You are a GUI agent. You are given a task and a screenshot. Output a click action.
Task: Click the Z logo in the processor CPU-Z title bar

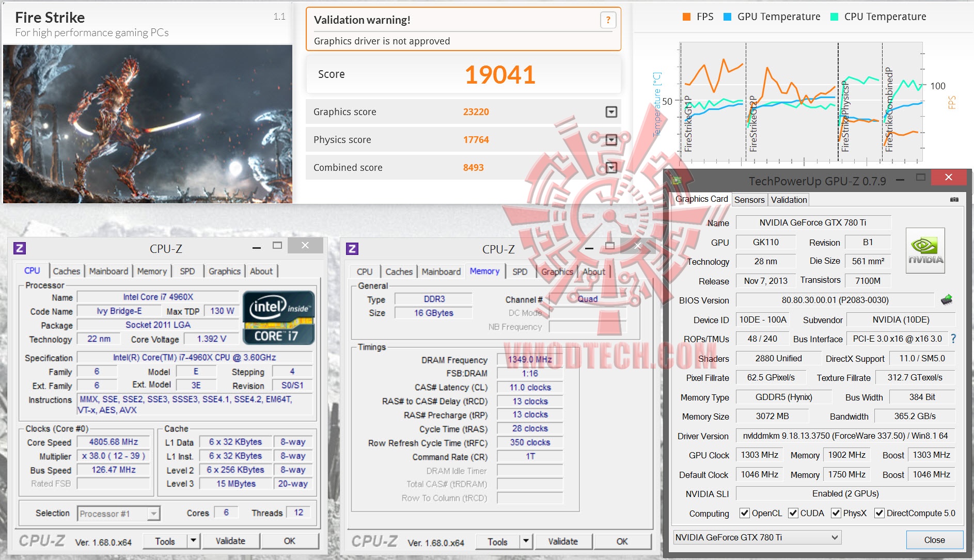point(20,248)
